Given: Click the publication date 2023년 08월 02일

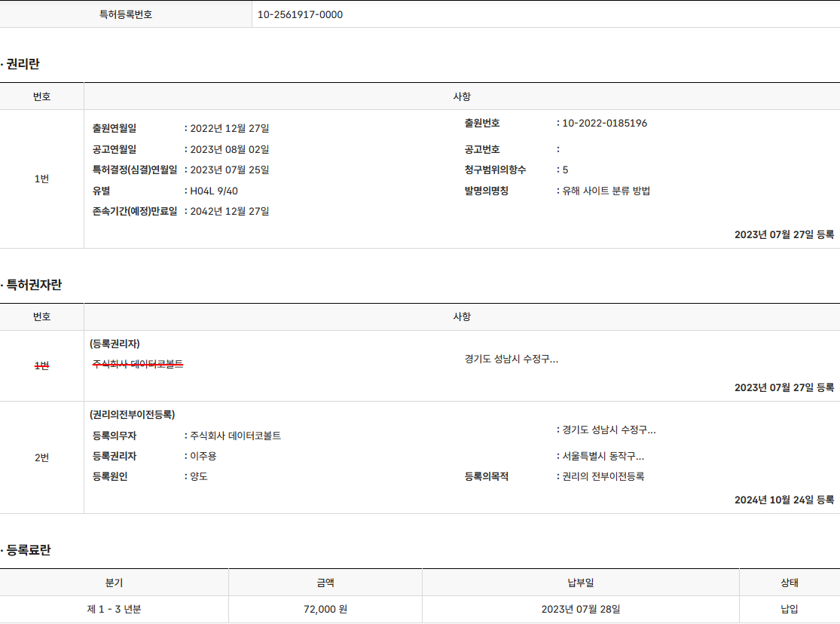Looking at the screenshot, I should [x=229, y=149].
